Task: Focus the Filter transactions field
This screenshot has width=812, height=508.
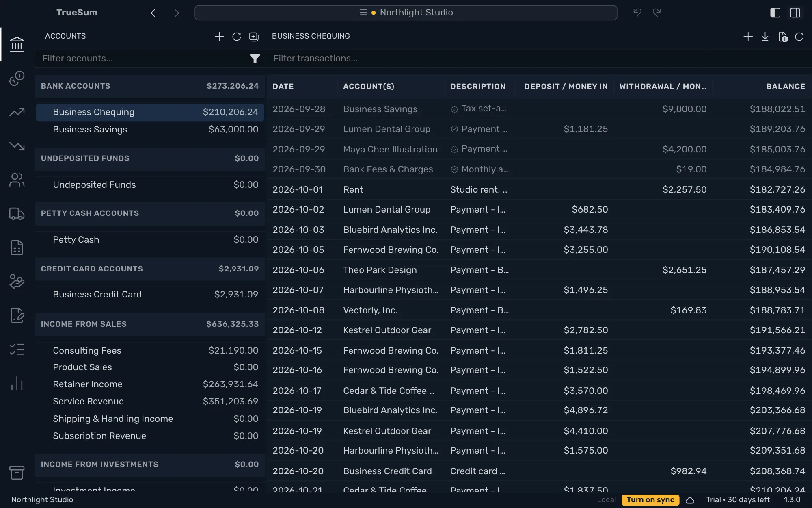Action: point(540,59)
